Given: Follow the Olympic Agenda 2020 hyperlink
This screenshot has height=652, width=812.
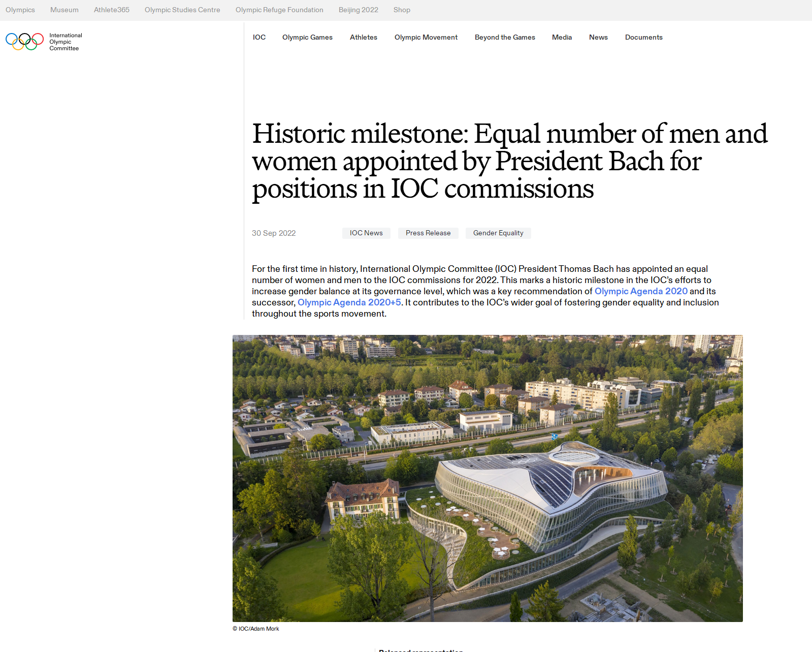Looking at the screenshot, I should coord(641,291).
